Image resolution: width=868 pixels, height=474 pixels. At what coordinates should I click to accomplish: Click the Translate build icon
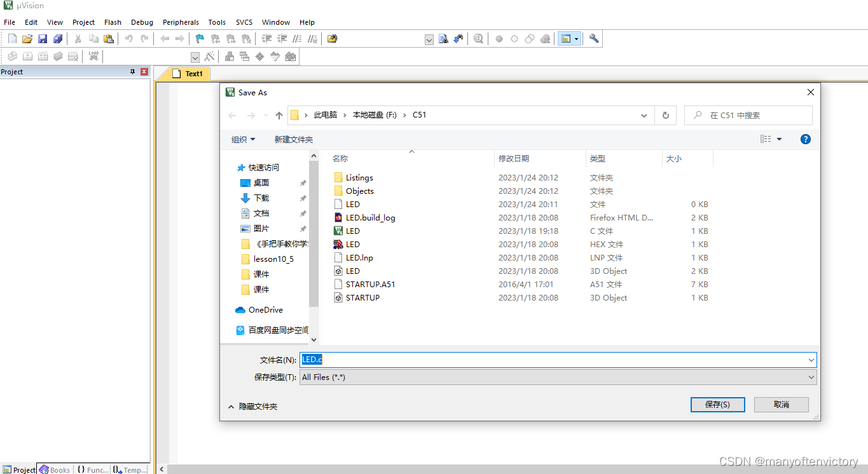(12, 57)
